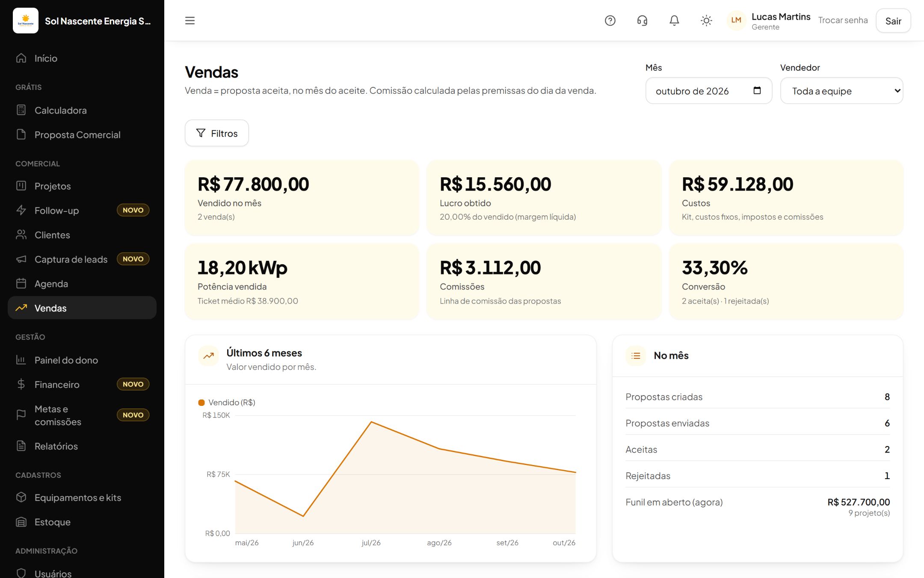
Task: Toggle the hamburger sidebar menu
Action: coord(190,21)
